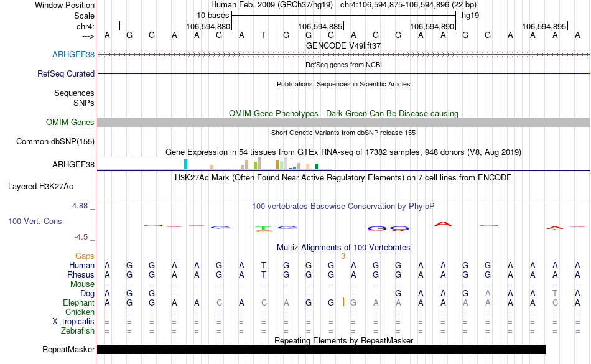Click Repeating Elements by RepeatMasker title
591x364 pixels.
343,340
